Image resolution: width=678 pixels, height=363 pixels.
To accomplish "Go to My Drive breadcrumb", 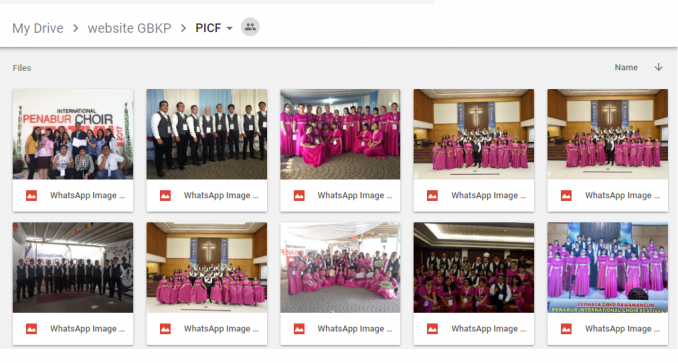I will pyautogui.click(x=38, y=28).
